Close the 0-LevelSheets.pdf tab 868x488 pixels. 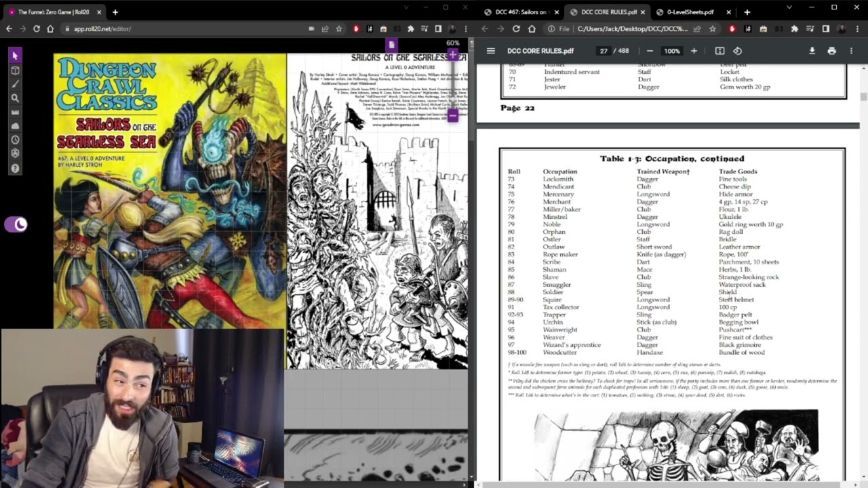(x=728, y=12)
